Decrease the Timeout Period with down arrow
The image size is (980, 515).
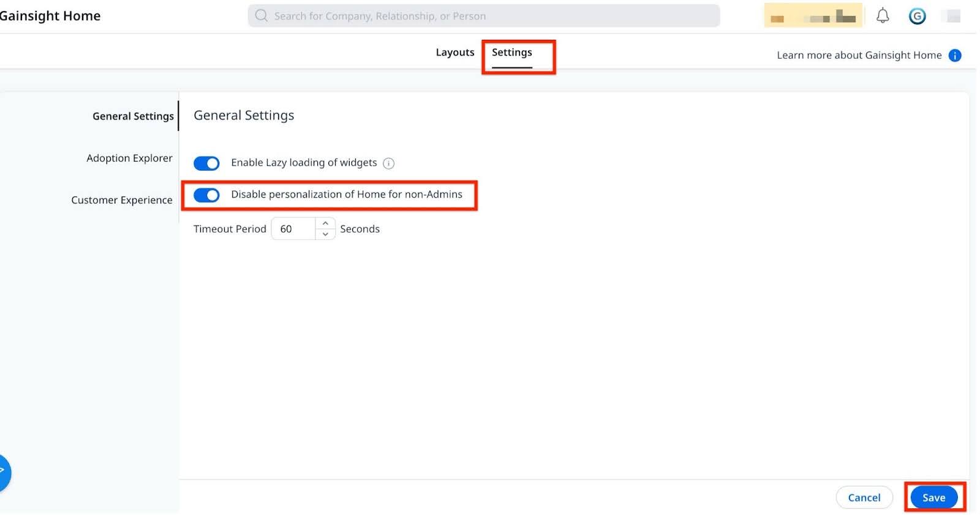[325, 234]
